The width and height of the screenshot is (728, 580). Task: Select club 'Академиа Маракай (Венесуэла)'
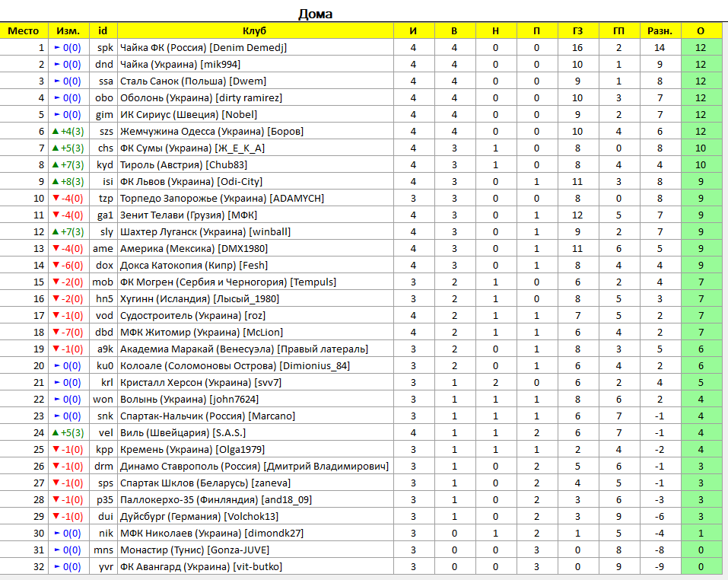click(x=197, y=349)
